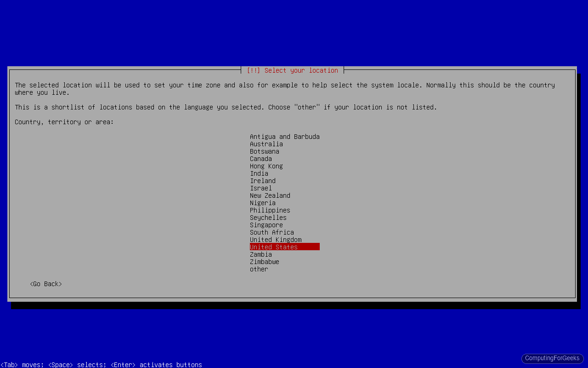Click the ComputingForGeeks watermark badge
588x368 pixels.
click(552, 358)
